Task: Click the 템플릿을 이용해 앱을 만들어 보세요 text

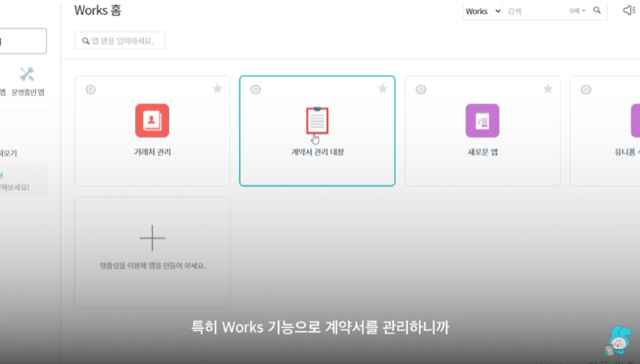Action: point(152,266)
